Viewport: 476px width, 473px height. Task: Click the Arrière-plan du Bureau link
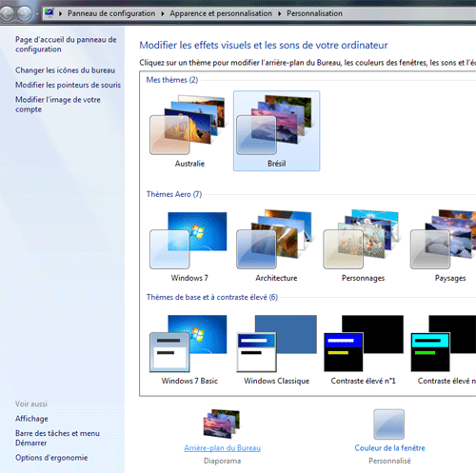(x=222, y=448)
